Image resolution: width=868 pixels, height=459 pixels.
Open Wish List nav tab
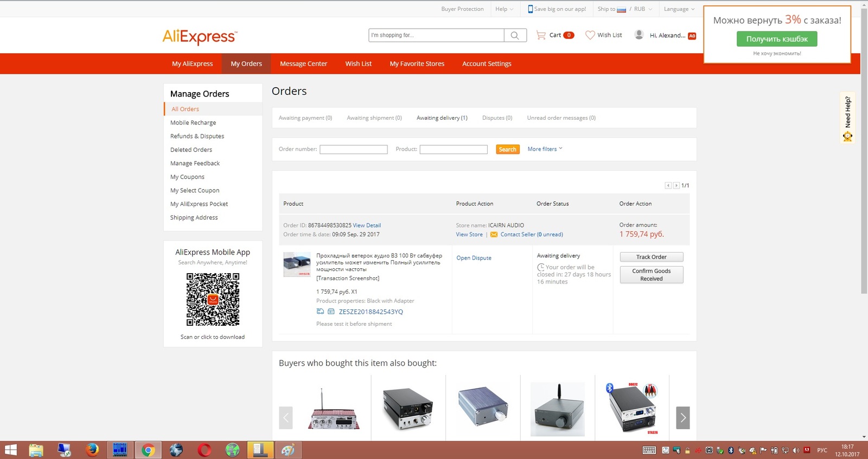click(x=359, y=64)
